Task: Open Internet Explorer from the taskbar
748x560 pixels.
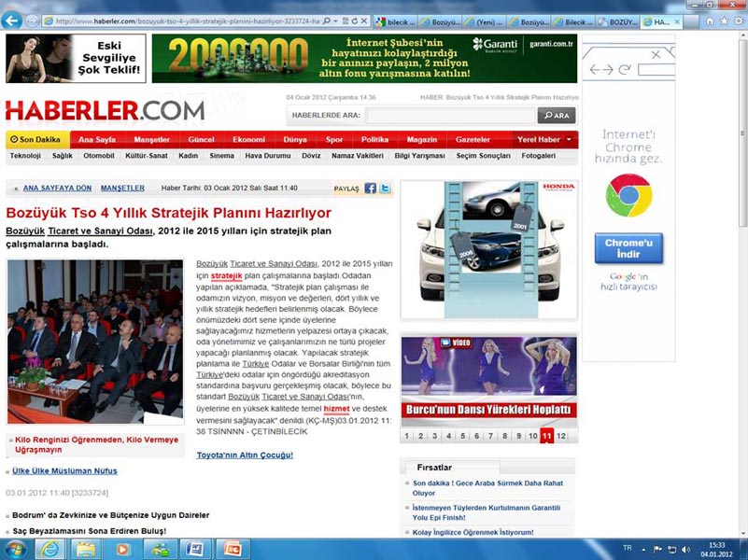Action: coord(50,549)
